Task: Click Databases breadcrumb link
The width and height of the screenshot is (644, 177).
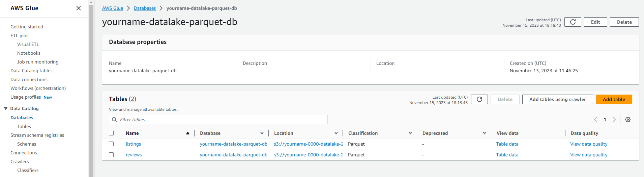Action: pos(145,8)
